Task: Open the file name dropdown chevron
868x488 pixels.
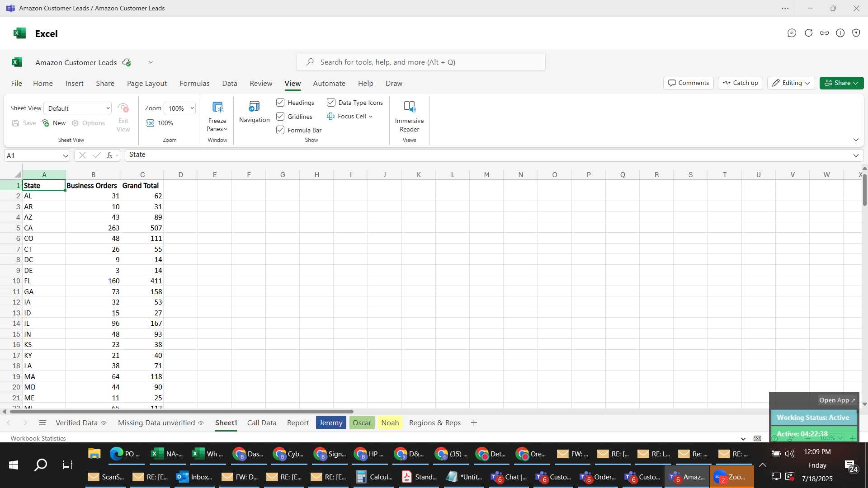Action: (x=151, y=62)
